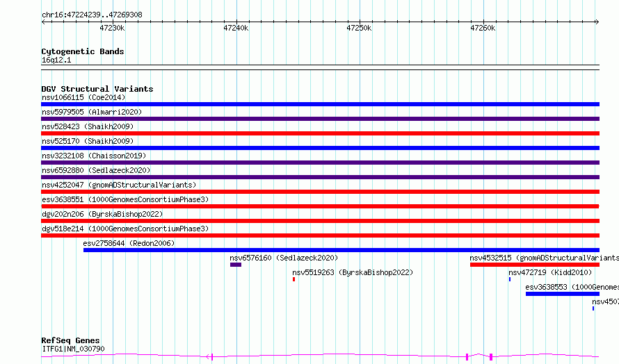Click the RefSeq Genes track title
This screenshot has height=364, width=619.
point(70,340)
